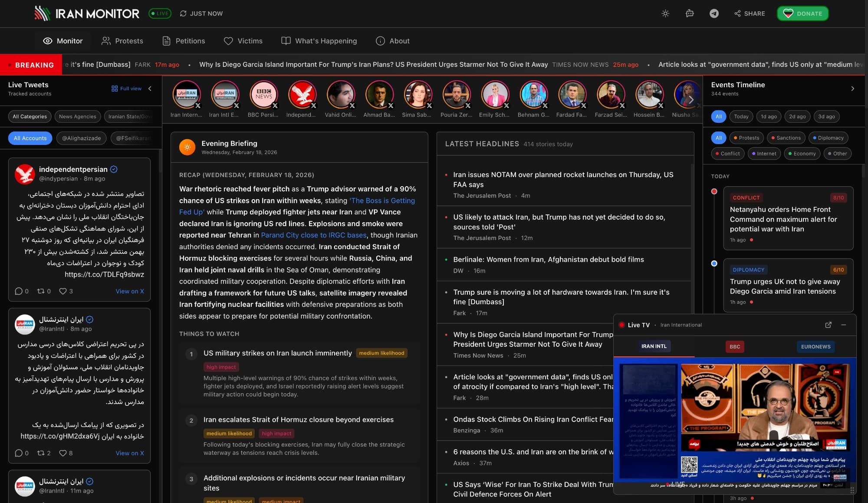Open the Petitions navigation tab
Screen dimensions: 868x503
[x=183, y=41]
